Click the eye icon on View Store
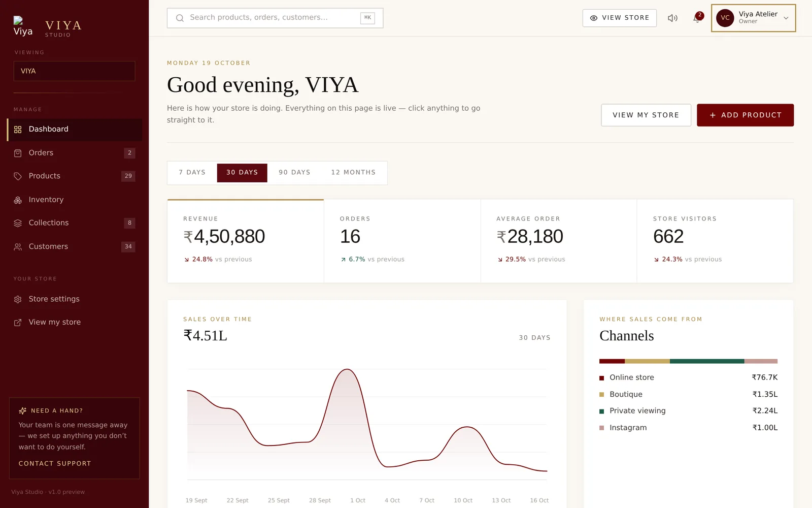The width and height of the screenshot is (812, 508). click(x=594, y=18)
